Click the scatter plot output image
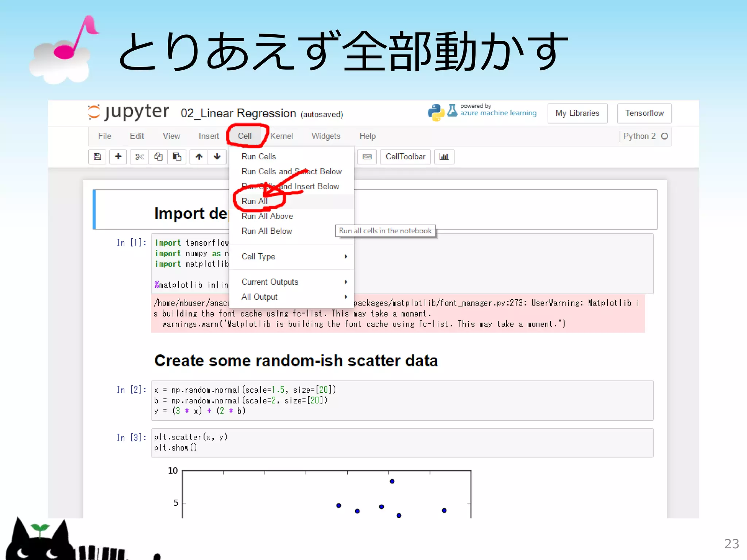The width and height of the screenshot is (747, 560). pyautogui.click(x=320, y=492)
